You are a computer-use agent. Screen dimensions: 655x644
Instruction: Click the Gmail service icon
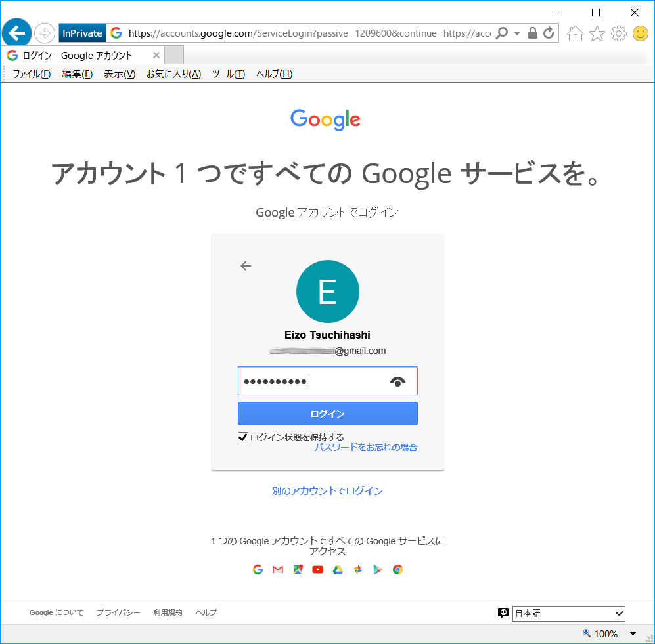click(x=278, y=569)
